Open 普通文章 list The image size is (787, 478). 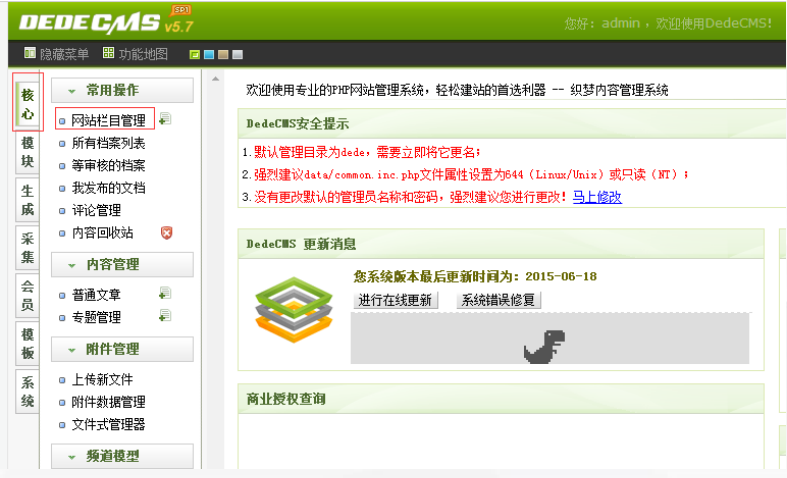[x=96, y=295]
